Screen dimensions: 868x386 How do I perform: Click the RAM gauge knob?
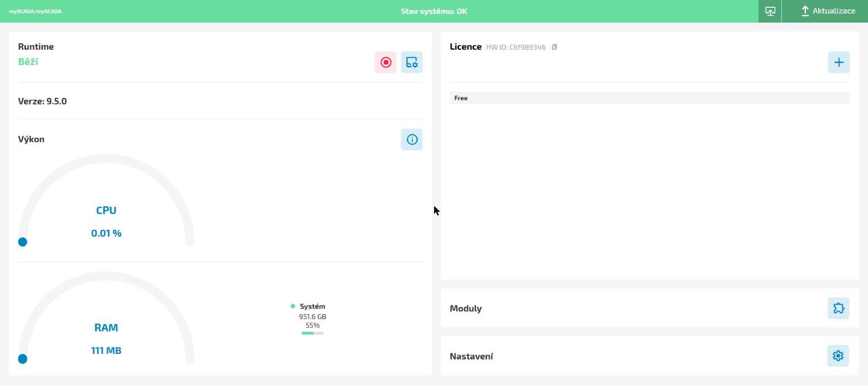[x=23, y=359]
